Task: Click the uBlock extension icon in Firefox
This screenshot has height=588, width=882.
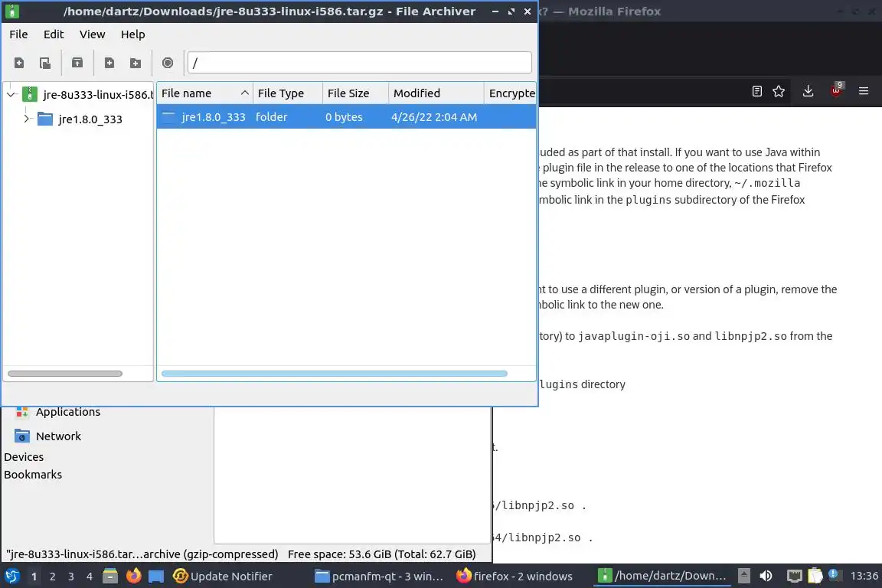Action: (836, 90)
